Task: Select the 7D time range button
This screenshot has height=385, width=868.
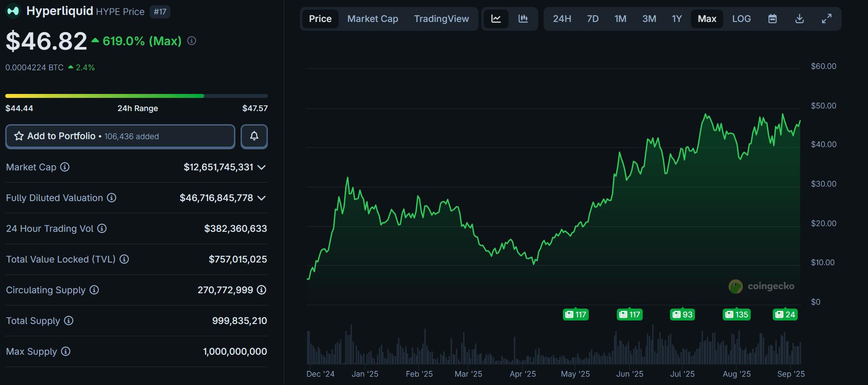Action: point(592,19)
